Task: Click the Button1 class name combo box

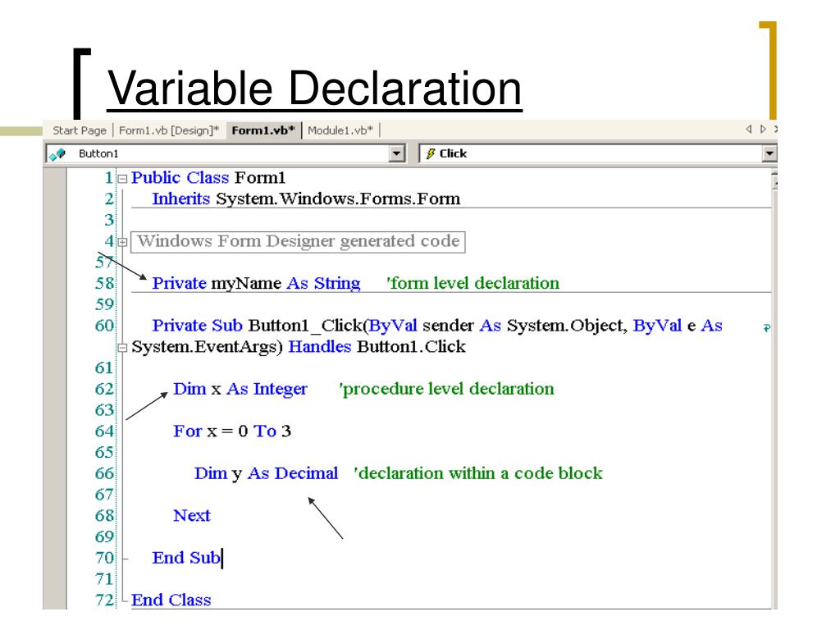Action: (225, 153)
